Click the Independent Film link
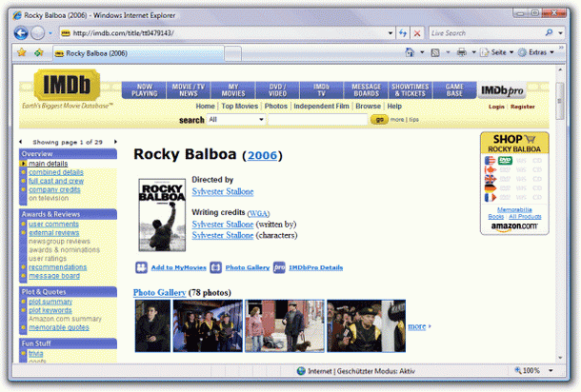Image resolution: width=581 pixels, height=392 pixels. coord(321,107)
